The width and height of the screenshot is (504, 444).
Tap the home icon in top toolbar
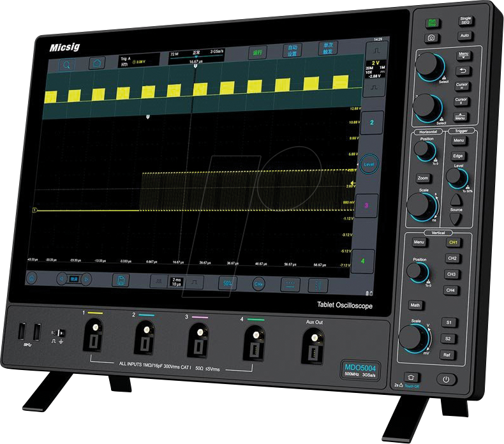coord(97,63)
